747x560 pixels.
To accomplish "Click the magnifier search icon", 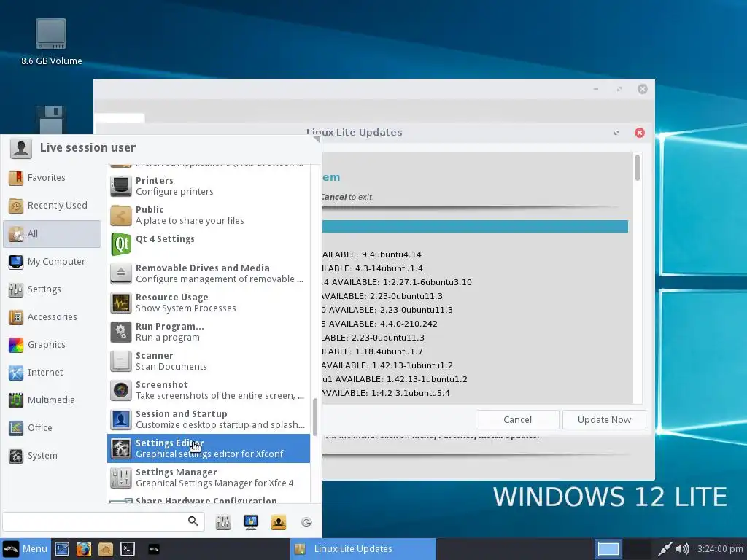I will pyautogui.click(x=193, y=521).
